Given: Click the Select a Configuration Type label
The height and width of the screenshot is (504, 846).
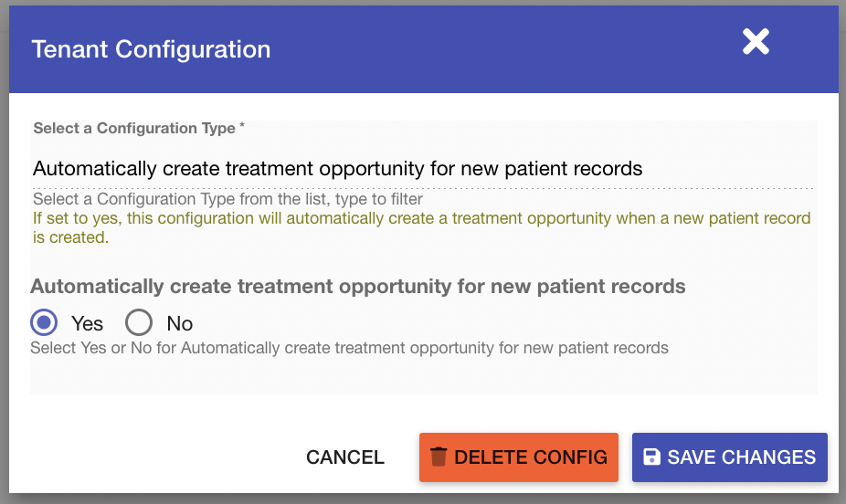Looking at the screenshot, I should 139,129.
